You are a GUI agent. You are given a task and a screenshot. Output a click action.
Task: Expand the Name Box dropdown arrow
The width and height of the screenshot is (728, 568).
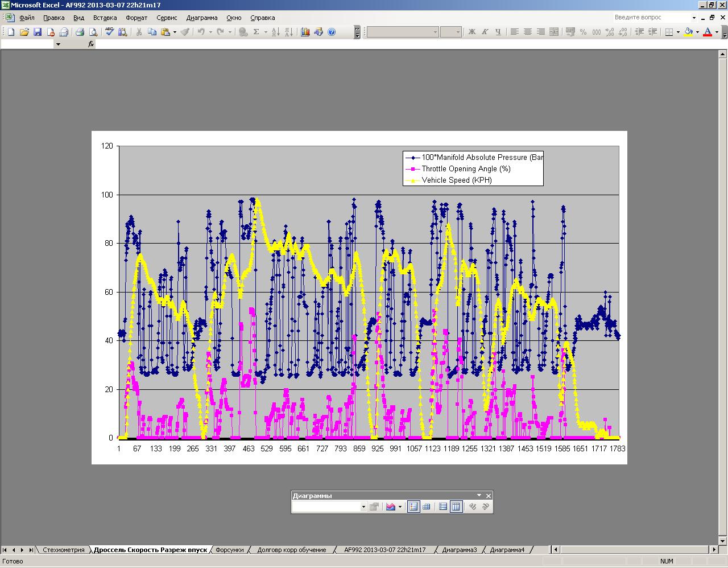(58, 44)
